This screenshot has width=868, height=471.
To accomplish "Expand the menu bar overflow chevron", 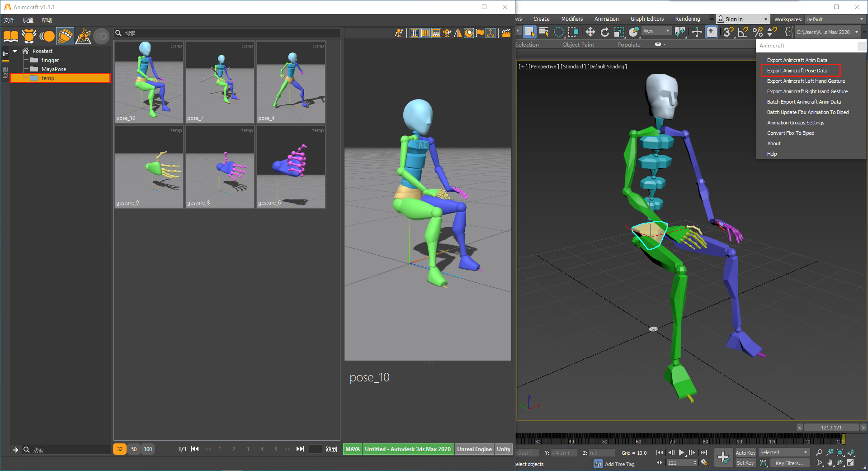I will pyautogui.click(x=711, y=19).
